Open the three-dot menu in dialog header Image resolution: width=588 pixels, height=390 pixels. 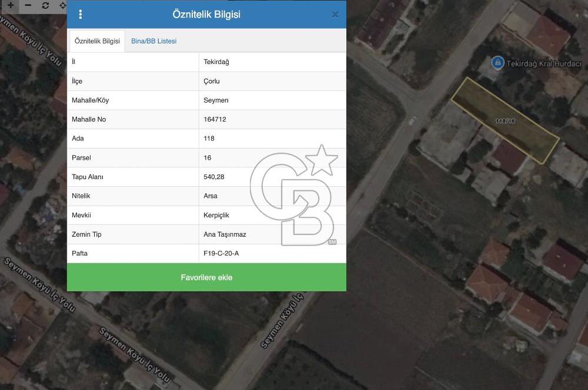tap(80, 14)
